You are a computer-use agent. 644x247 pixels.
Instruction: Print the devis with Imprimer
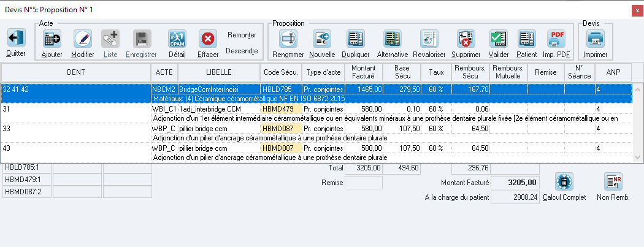pyautogui.click(x=595, y=40)
